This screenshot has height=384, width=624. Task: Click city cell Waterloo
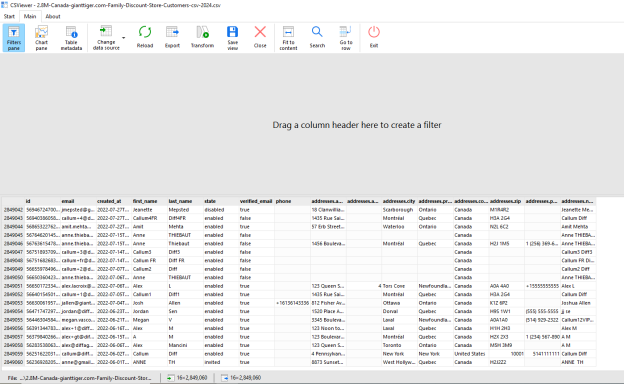click(x=400, y=227)
